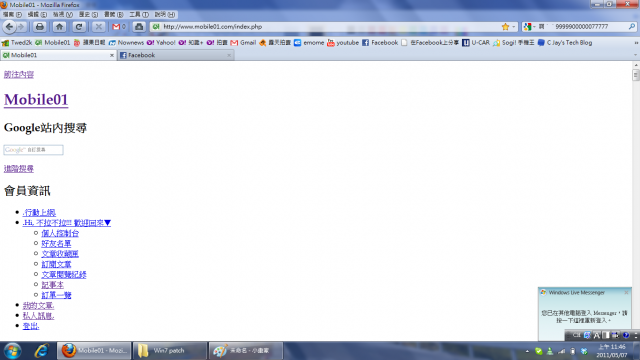The height and width of the screenshot is (360, 640).
Task: Click the Mobile01 site icon in address bar
Action: click(x=156, y=27)
